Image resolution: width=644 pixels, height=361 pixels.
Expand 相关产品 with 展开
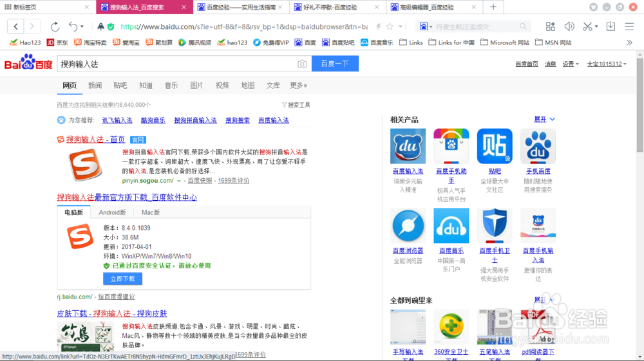click(x=544, y=120)
